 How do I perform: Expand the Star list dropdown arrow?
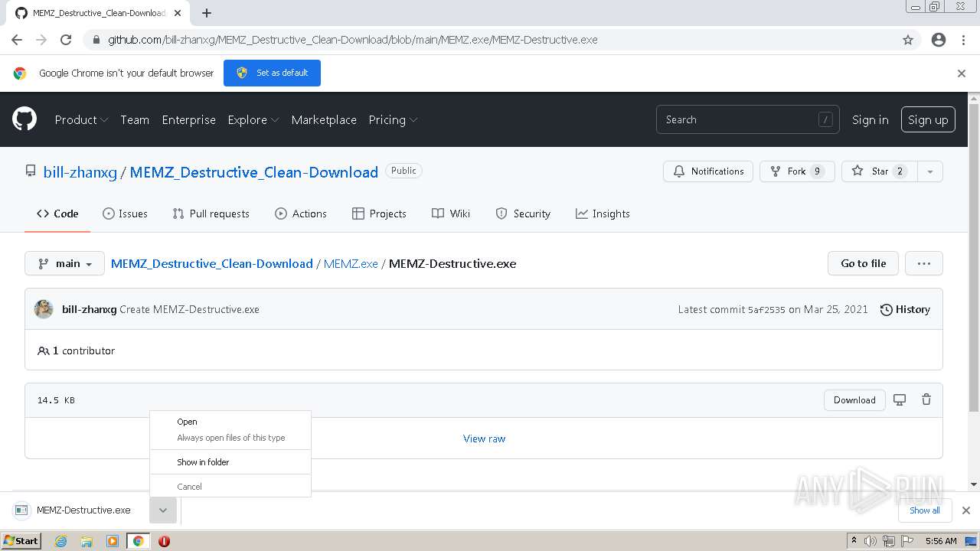[x=930, y=171]
